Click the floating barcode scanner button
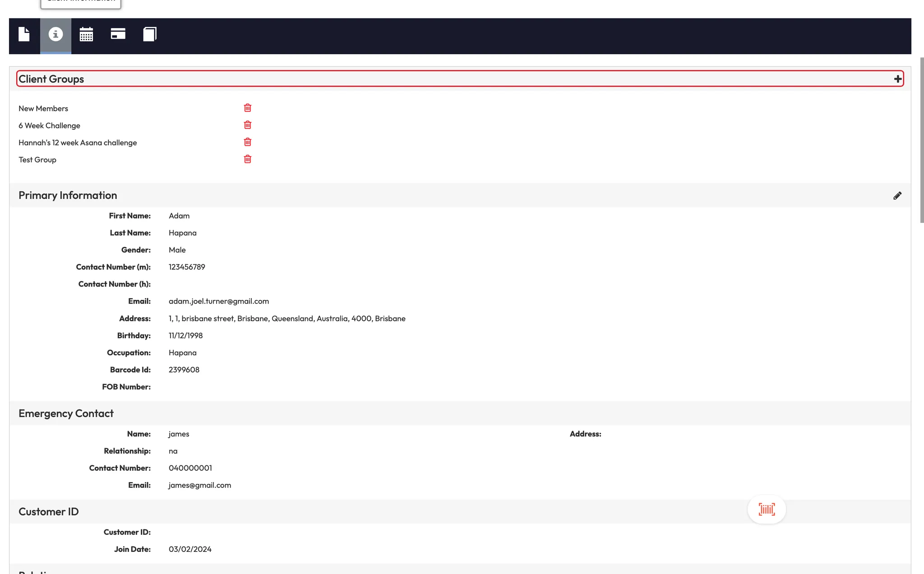 [x=767, y=510]
